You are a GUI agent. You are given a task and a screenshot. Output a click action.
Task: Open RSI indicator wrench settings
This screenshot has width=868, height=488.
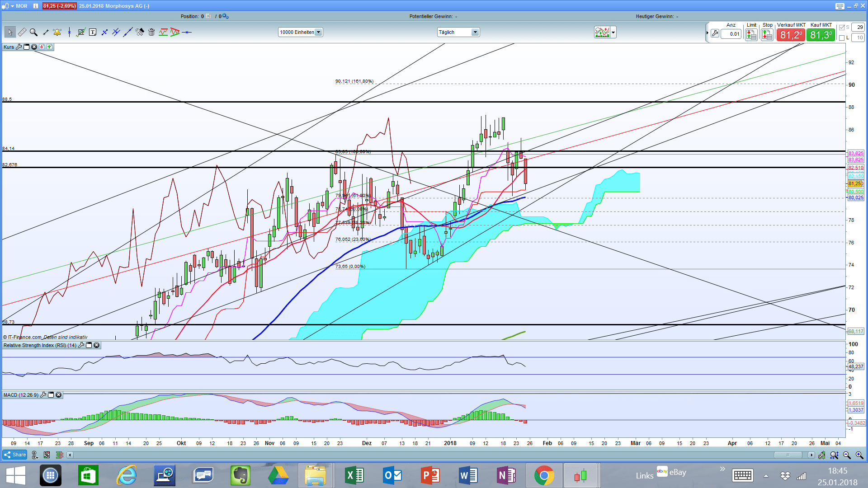click(x=81, y=345)
